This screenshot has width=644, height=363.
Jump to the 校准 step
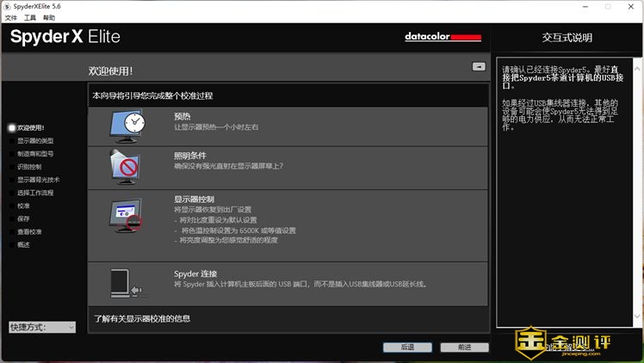(x=23, y=206)
